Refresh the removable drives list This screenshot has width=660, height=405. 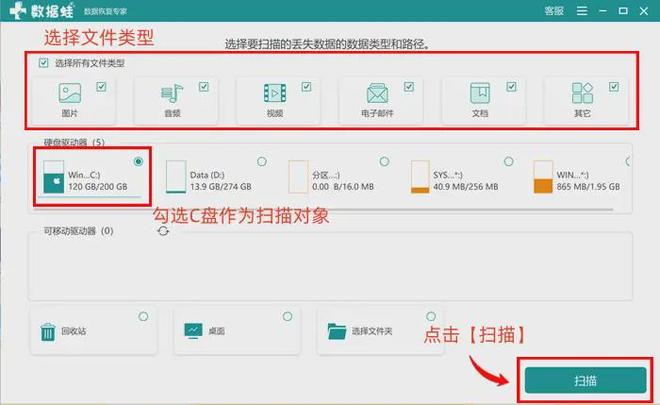164,231
